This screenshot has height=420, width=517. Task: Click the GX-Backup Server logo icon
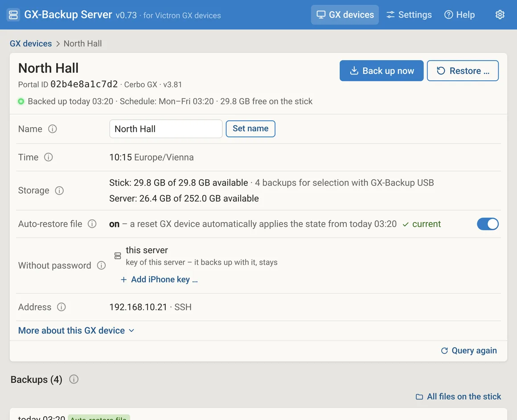click(13, 15)
